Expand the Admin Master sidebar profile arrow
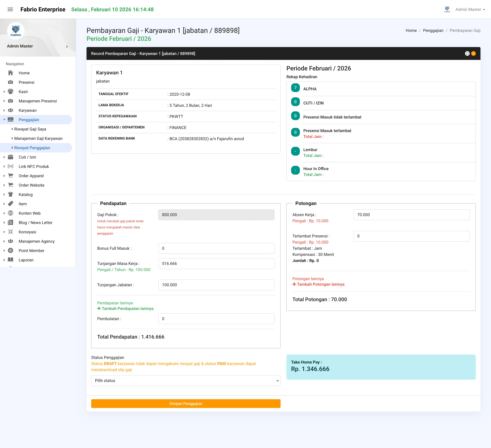Viewport: 491px width, 448px height. [x=67, y=46]
